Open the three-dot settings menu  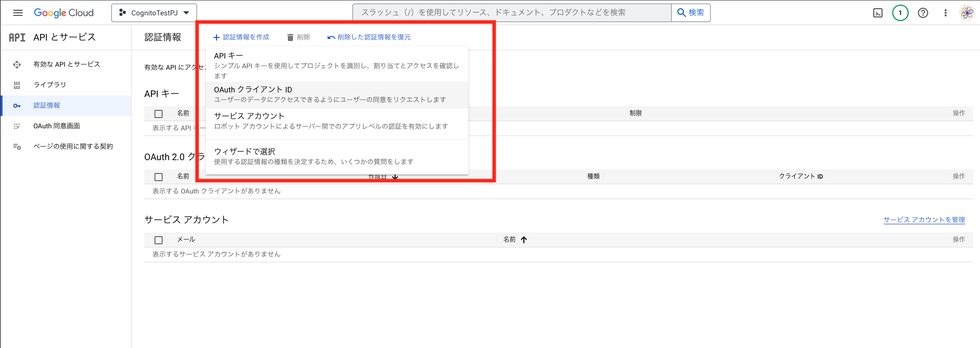(946, 13)
